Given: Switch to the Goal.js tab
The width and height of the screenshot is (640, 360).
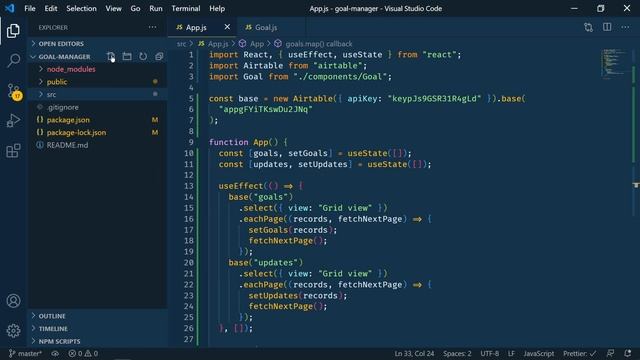Looking at the screenshot, I should pyautogui.click(x=271, y=27).
